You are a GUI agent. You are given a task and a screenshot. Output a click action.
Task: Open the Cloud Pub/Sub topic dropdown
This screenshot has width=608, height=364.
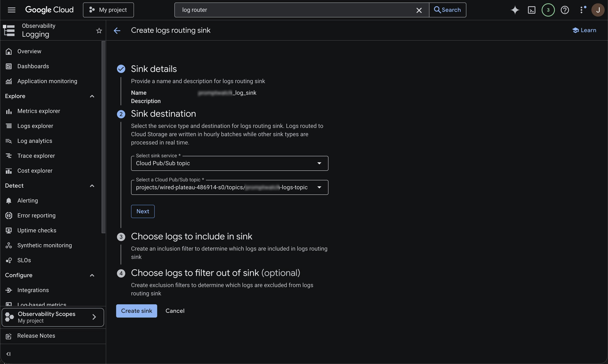229,187
